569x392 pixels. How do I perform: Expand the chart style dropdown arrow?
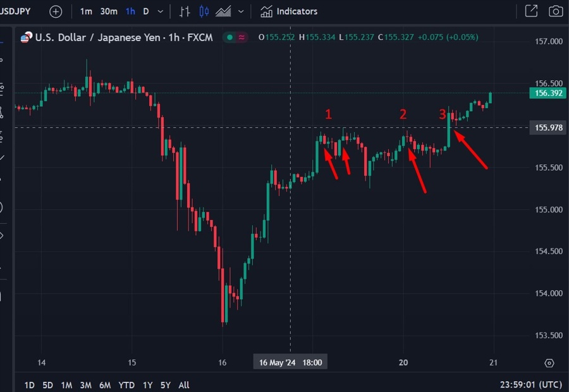point(241,11)
